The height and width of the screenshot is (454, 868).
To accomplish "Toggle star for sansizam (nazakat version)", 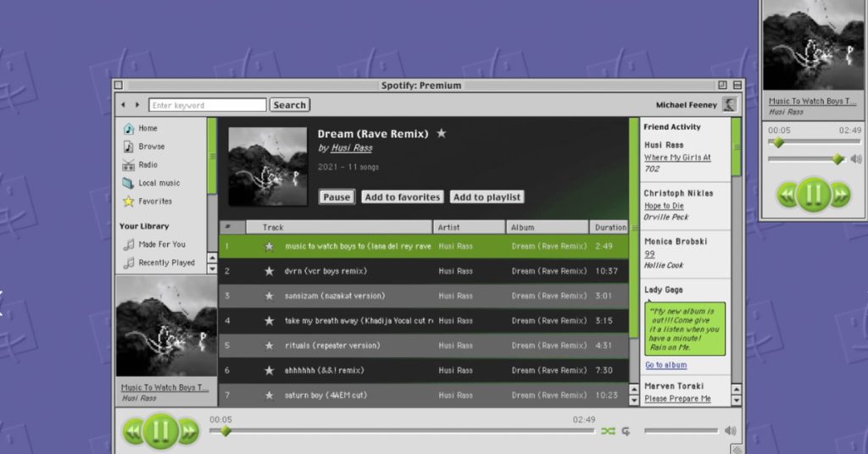I will [269, 296].
